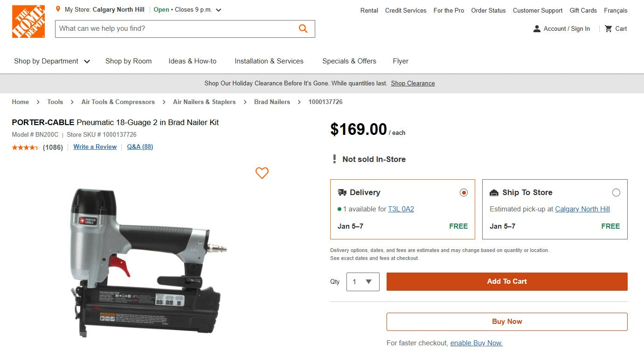Click the location pin beside My Store
The height and width of the screenshot is (357, 644).
coord(58,8)
